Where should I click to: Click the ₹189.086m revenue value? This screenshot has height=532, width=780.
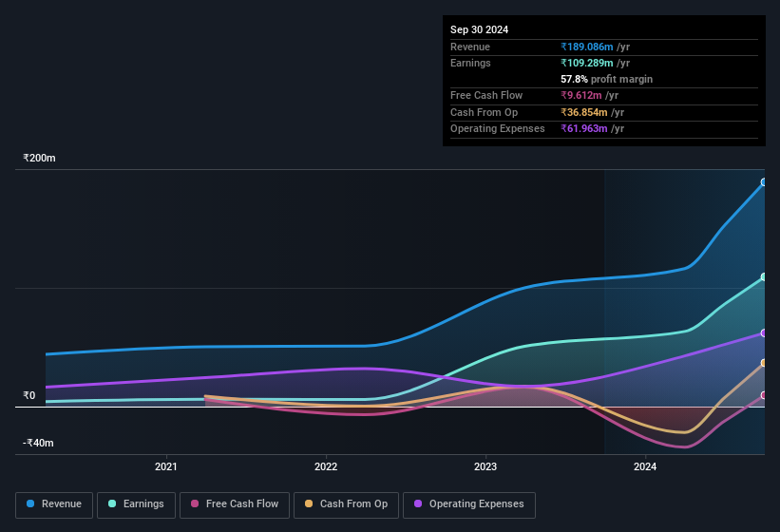587,47
